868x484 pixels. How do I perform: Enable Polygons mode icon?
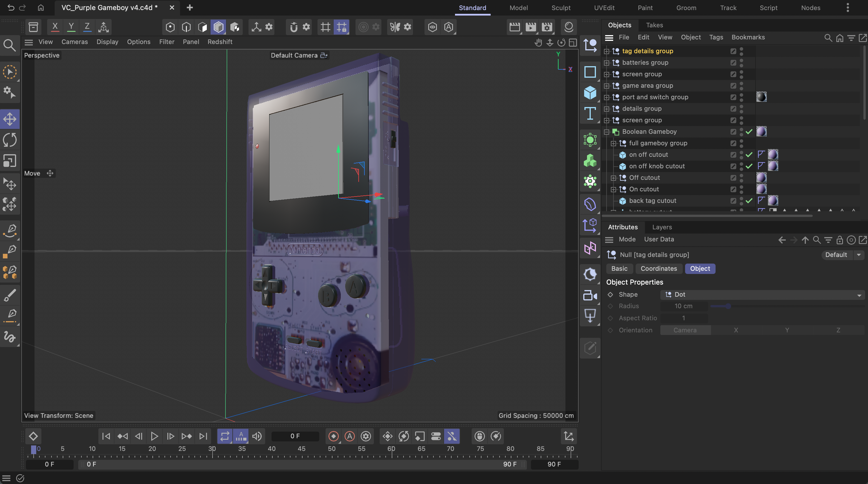[x=202, y=27]
